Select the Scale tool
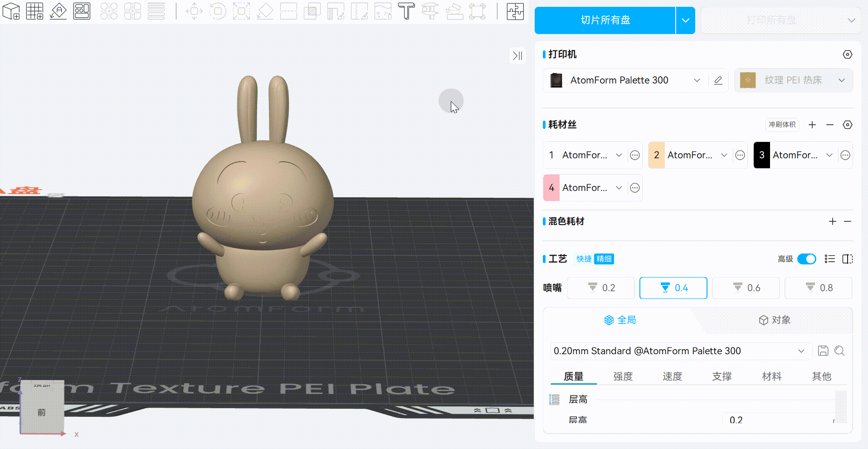The width and height of the screenshot is (868, 449). pyautogui.click(x=241, y=11)
